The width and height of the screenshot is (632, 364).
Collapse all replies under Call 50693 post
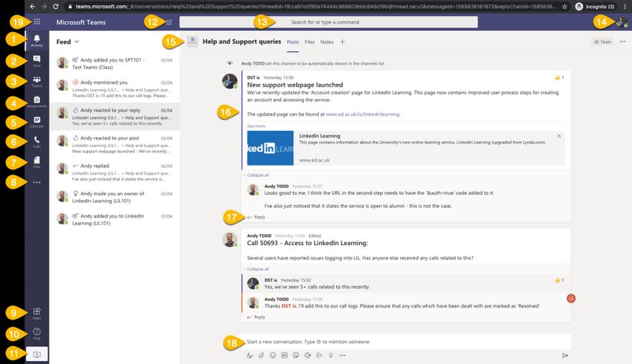[x=256, y=269]
